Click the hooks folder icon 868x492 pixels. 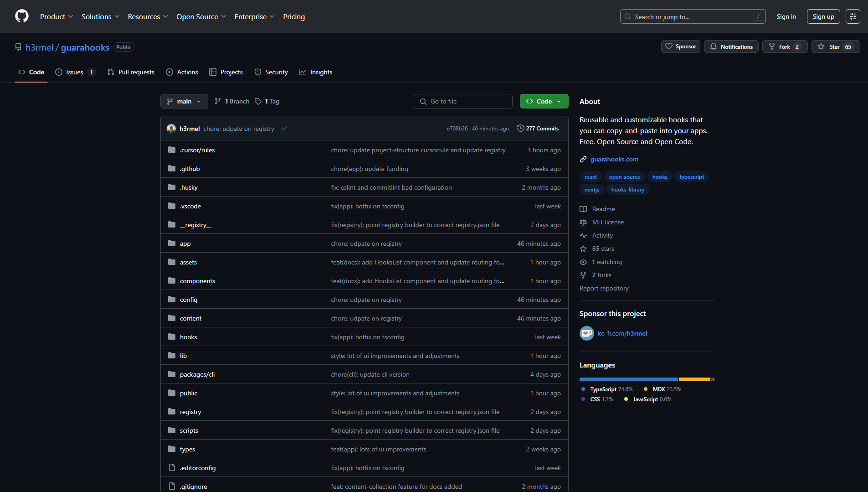(172, 337)
